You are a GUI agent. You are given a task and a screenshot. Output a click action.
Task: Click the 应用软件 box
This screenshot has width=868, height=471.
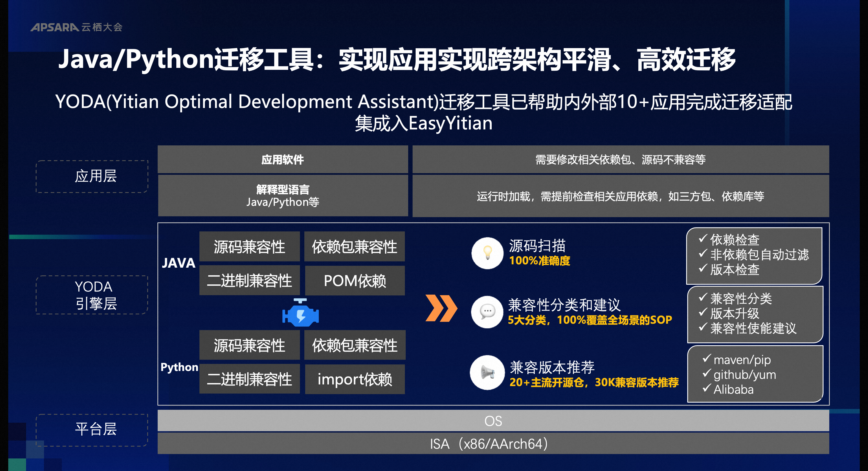pos(283,159)
